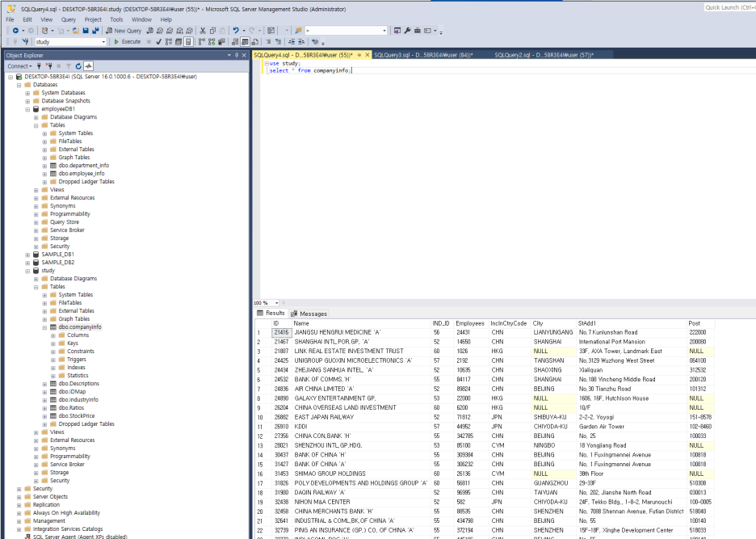The height and width of the screenshot is (539, 756).
Task: Close the Object Explorer panel
Action: [245, 56]
